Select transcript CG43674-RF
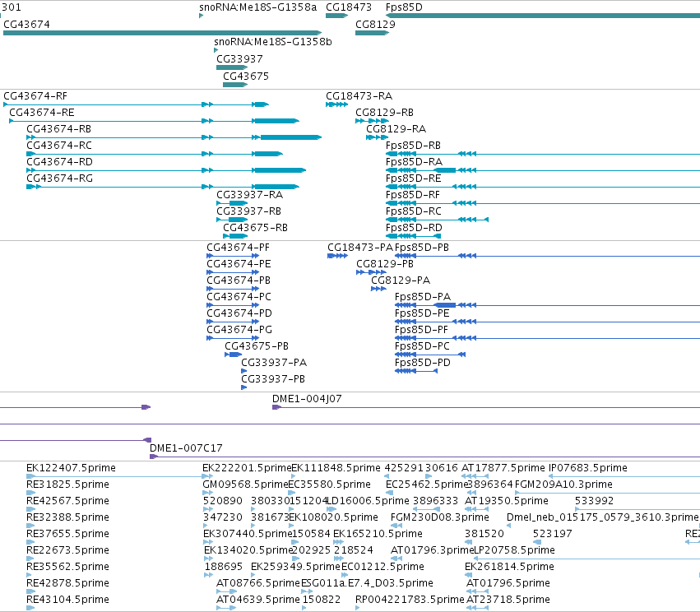The height and width of the screenshot is (612, 700). pos(137,104)
